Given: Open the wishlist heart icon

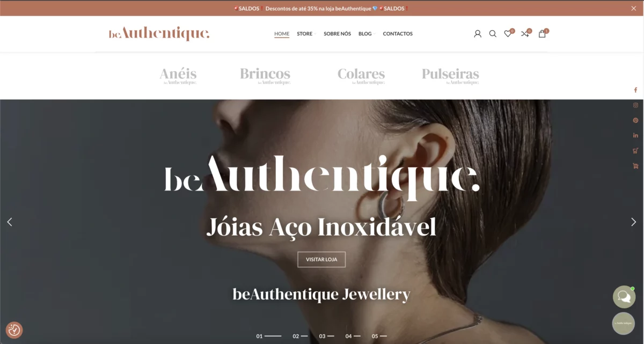Looking at the screenshot, I should [508, 34].
